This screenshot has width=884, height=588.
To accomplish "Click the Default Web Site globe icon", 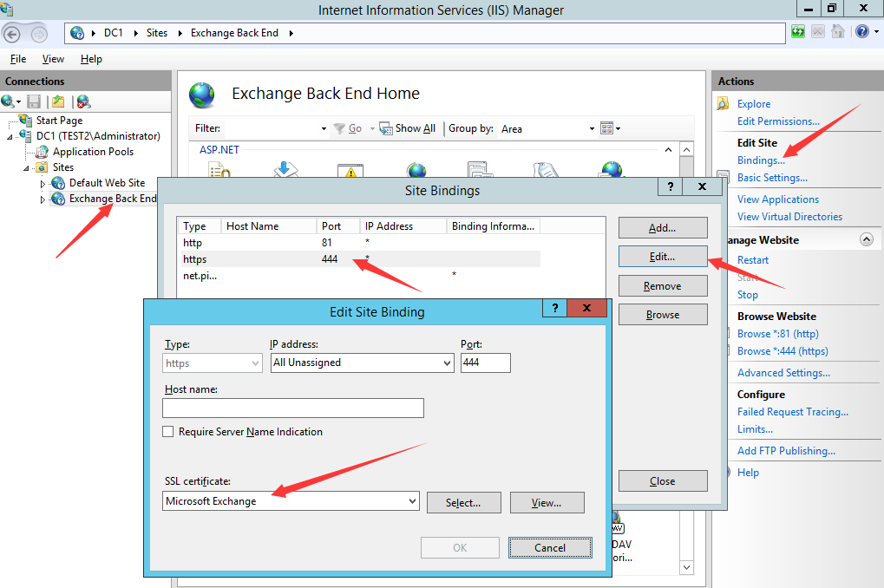I will 58,183.
